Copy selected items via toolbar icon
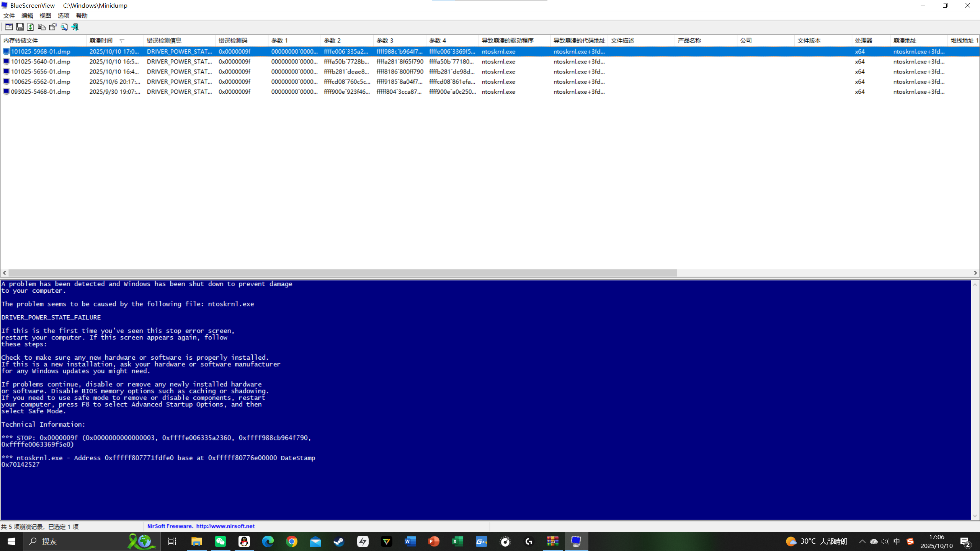 [42, 27]
